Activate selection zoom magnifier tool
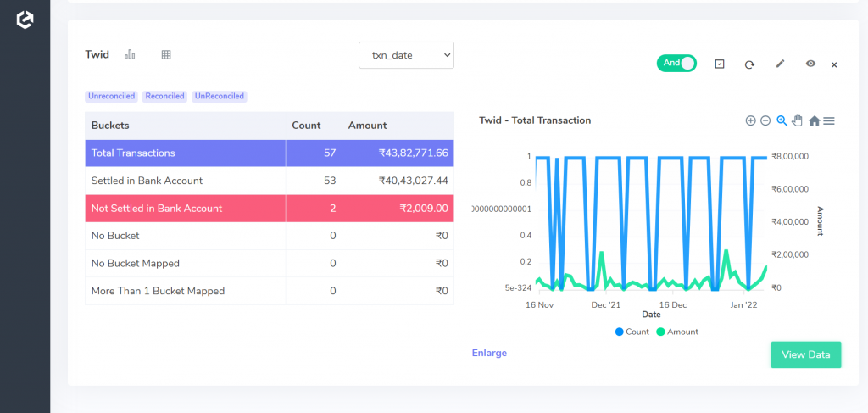Image resolution: width=868 pixels, height=413 pixels. tap(782, 120)
